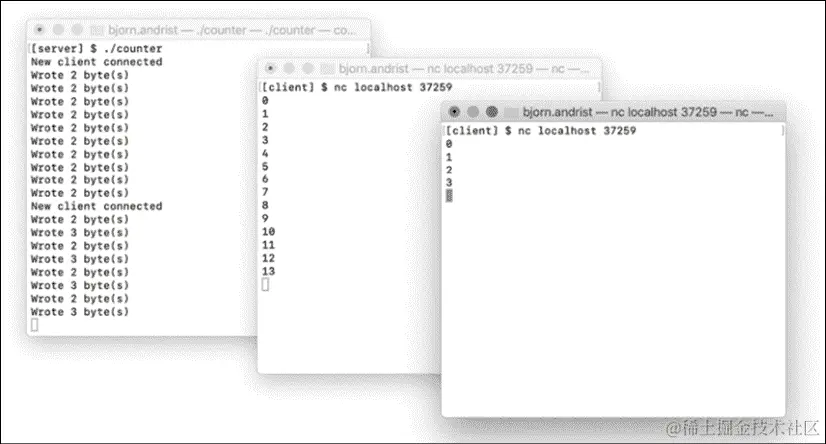Image resolution: width=826 pixels, height=444 pixels.
Task: Minimize the ./counter server terminal window
Action: coord(58,30)
